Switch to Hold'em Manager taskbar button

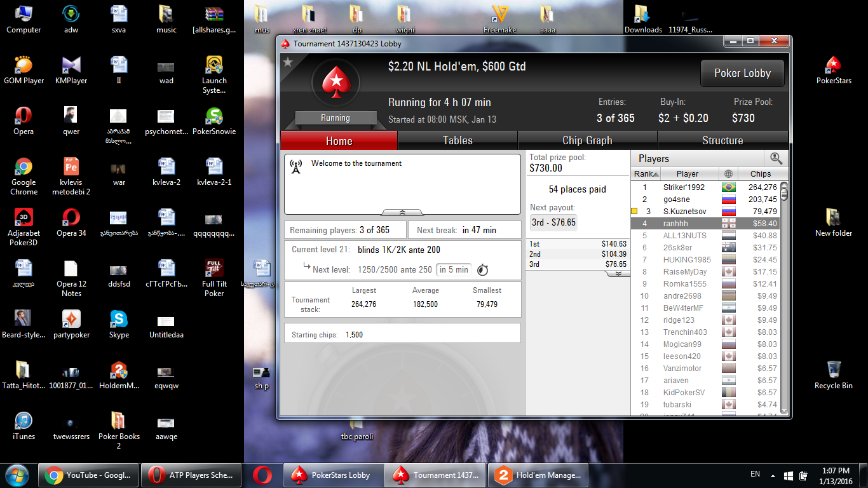coord(538,475)
